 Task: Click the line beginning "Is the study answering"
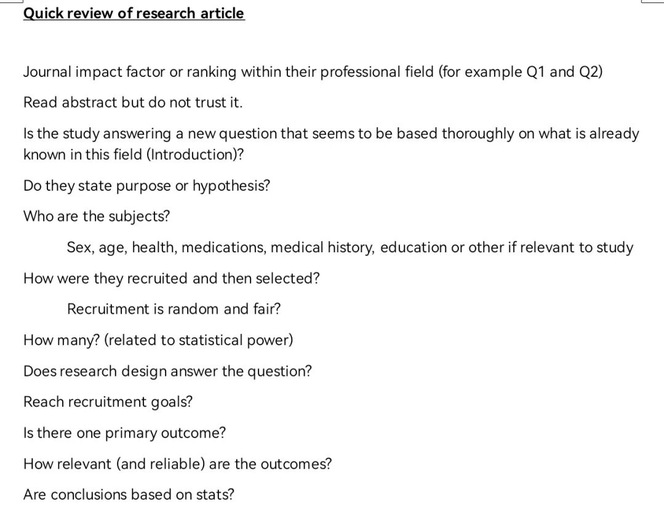coord(330,133)
